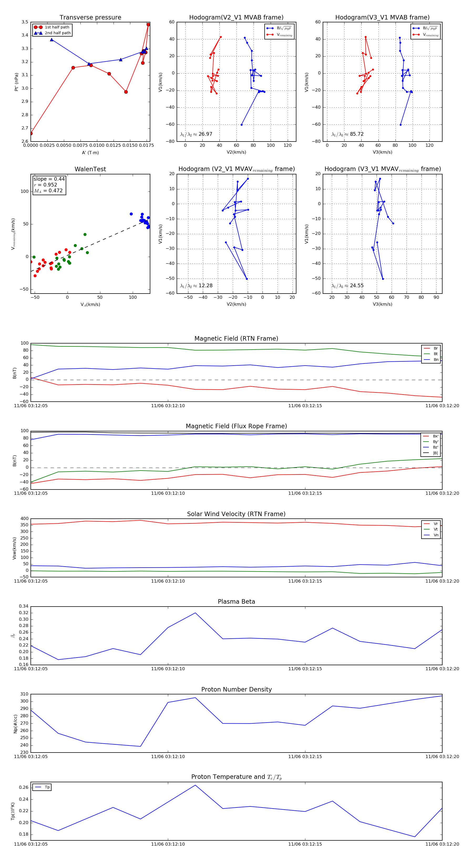Select the 'Br' legend entry
The image size is (473, 868).
431,349
